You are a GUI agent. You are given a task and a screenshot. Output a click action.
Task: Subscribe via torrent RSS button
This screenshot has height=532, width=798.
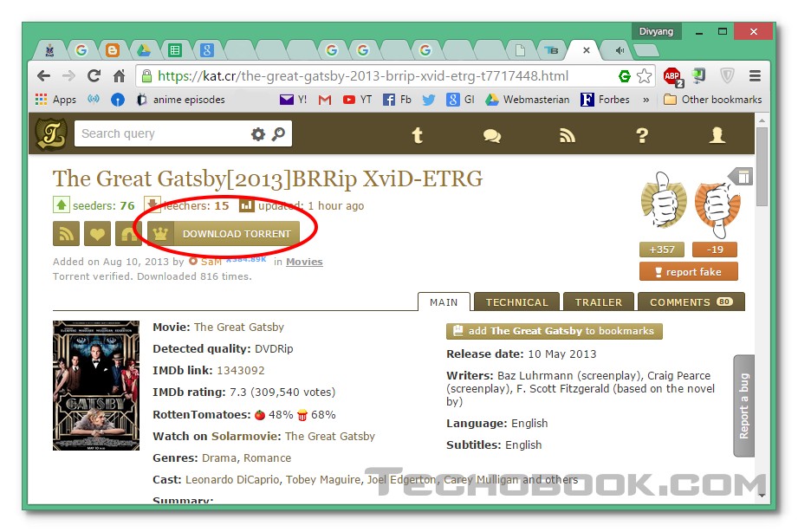pos(66,234)
